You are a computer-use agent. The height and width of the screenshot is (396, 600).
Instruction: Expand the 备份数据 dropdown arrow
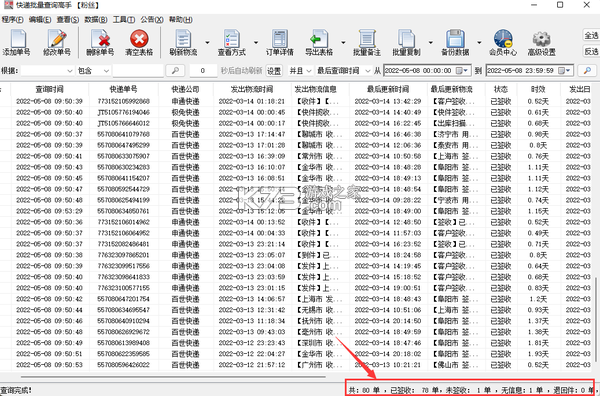(x=479, y=42)
